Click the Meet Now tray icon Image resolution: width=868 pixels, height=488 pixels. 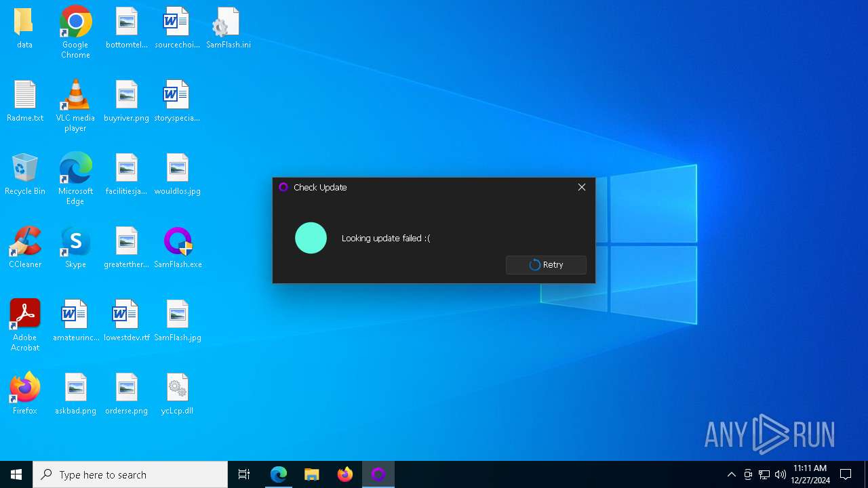tap(748, 474)
